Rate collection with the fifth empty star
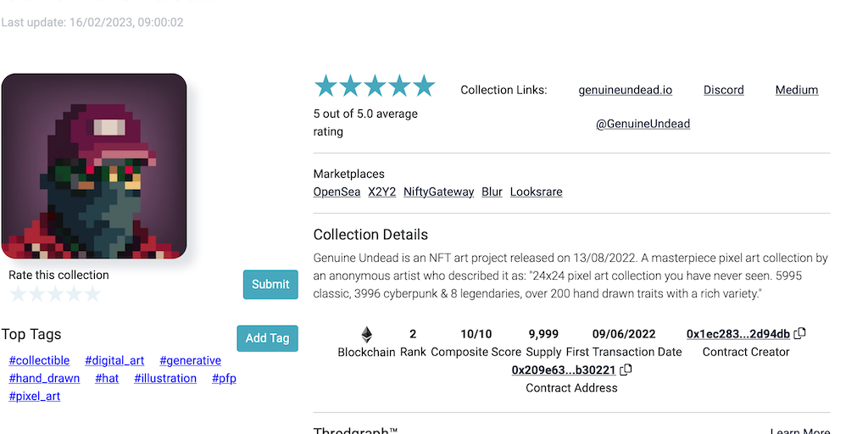This screenshot has width=868, height=434. tap(92, 294)
